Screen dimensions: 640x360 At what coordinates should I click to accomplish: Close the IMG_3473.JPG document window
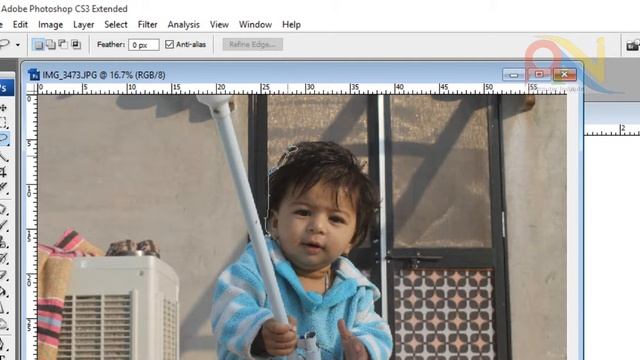click(564, 74)
